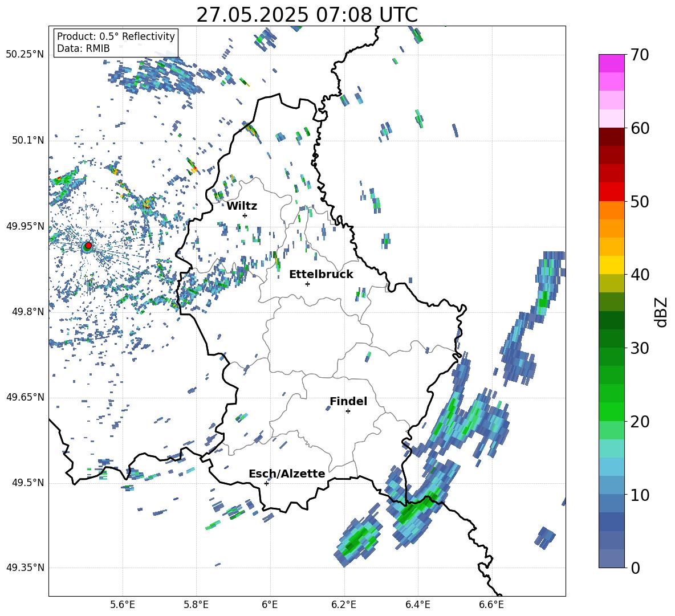The height and width of the screenshot is (616, 675).
Task: Click the 50.25°N latitude label
Action: click(x=25, y=55)
